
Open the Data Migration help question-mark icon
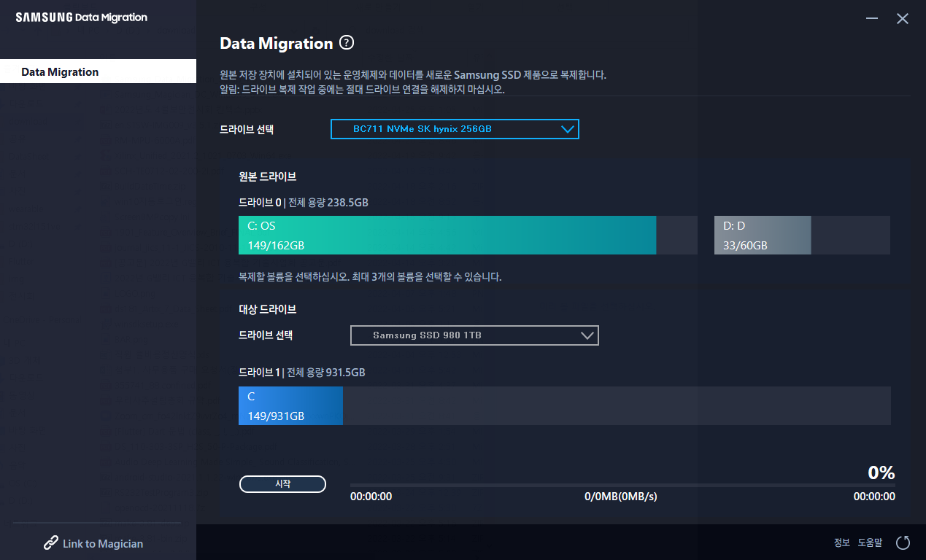347,43
